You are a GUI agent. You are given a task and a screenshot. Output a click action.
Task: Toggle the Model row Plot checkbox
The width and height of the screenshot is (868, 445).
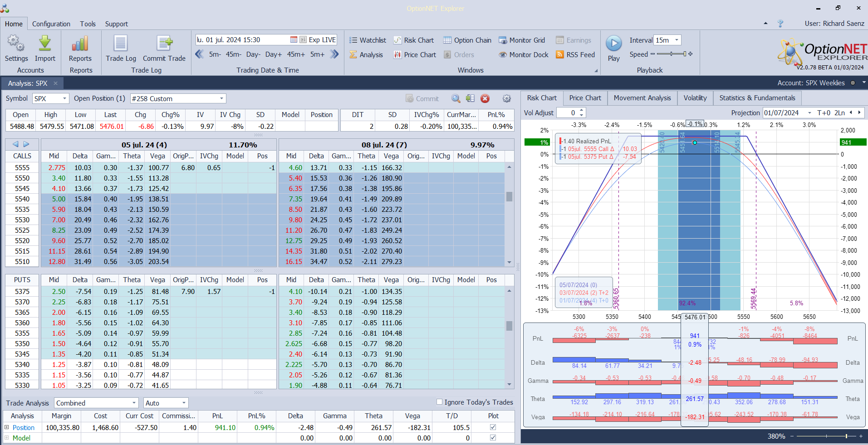(x=493, y=438)
